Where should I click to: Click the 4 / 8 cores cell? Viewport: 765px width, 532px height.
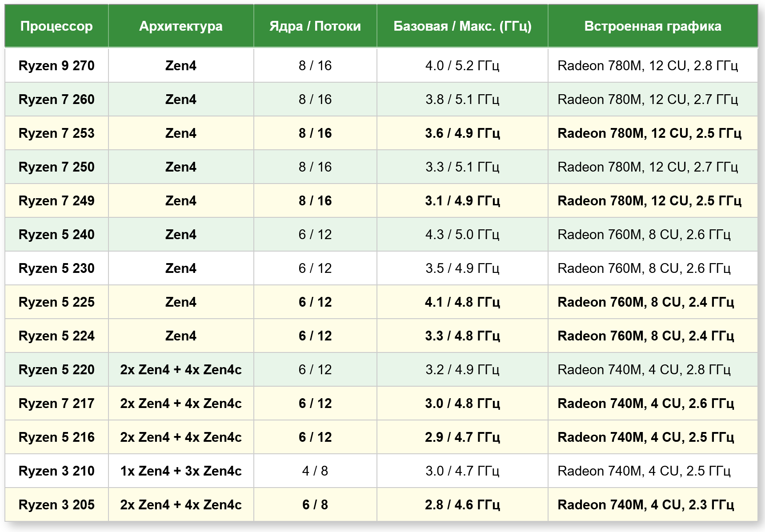tap(315, 471)
